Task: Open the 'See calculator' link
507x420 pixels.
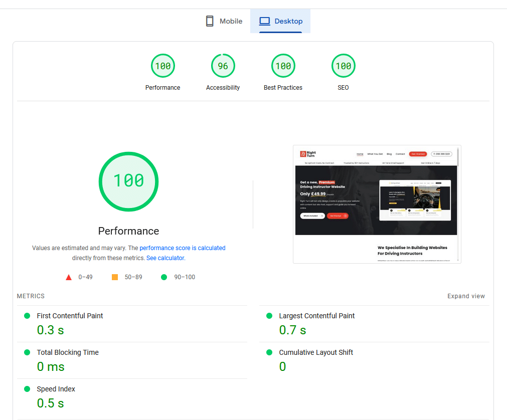Action: pos(165,258)
